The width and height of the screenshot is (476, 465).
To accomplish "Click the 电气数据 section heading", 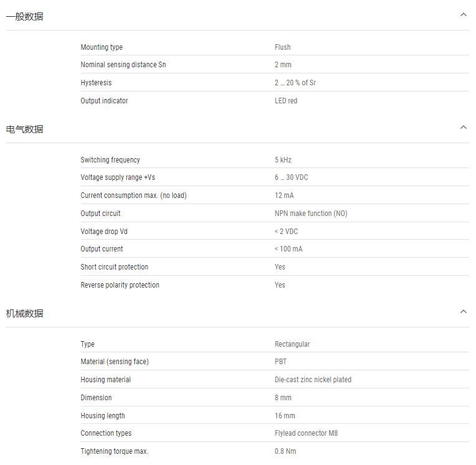I will [x=25, y=129].
